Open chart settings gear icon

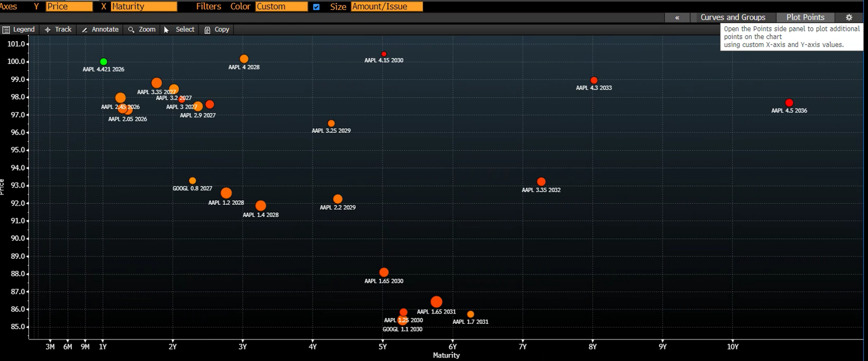click(849, 17)
